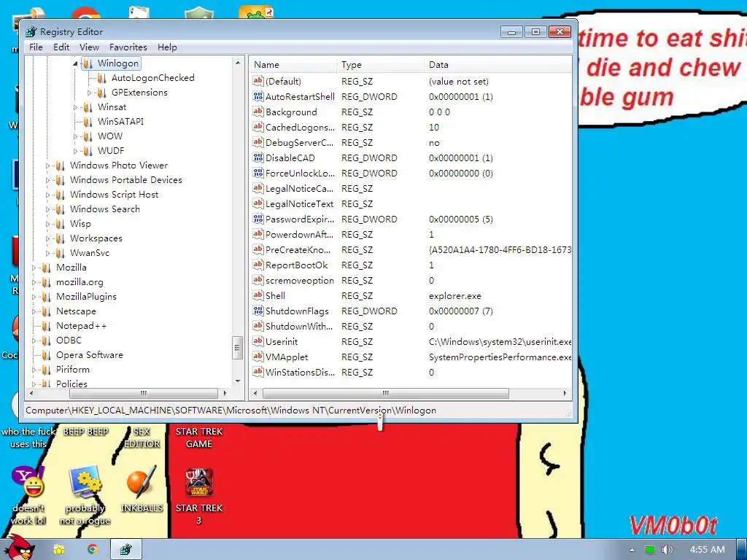Open the File menu
747x560 pixels.
[36, 47]
